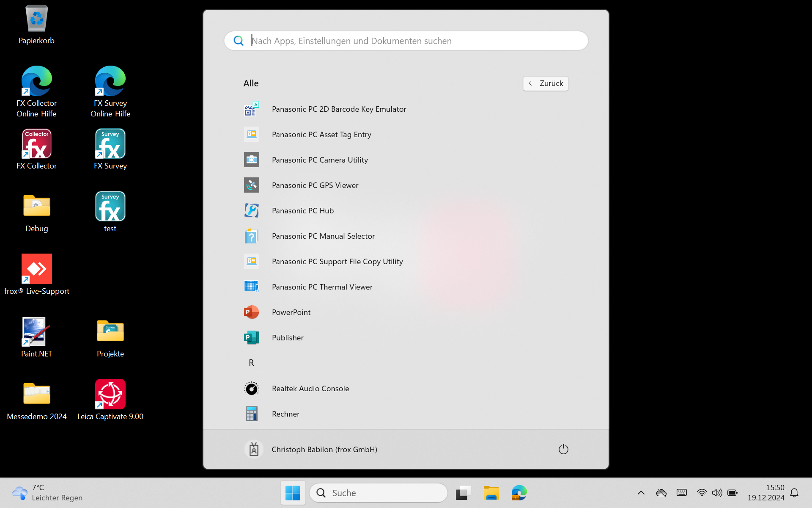Open Panasonic PC GPS Viewer app
The width and height of the screenshot is (812, 508).
[x=315, y=185]
